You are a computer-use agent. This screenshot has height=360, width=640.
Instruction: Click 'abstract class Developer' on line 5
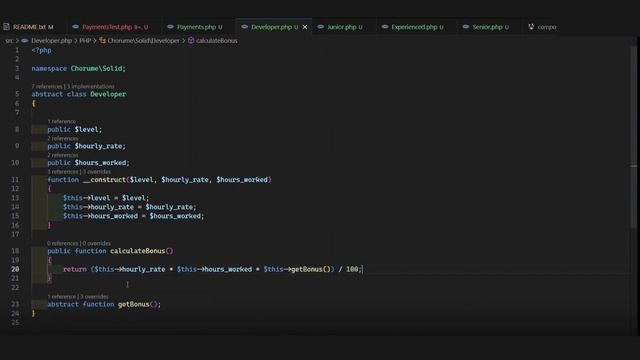coord(79,94)
